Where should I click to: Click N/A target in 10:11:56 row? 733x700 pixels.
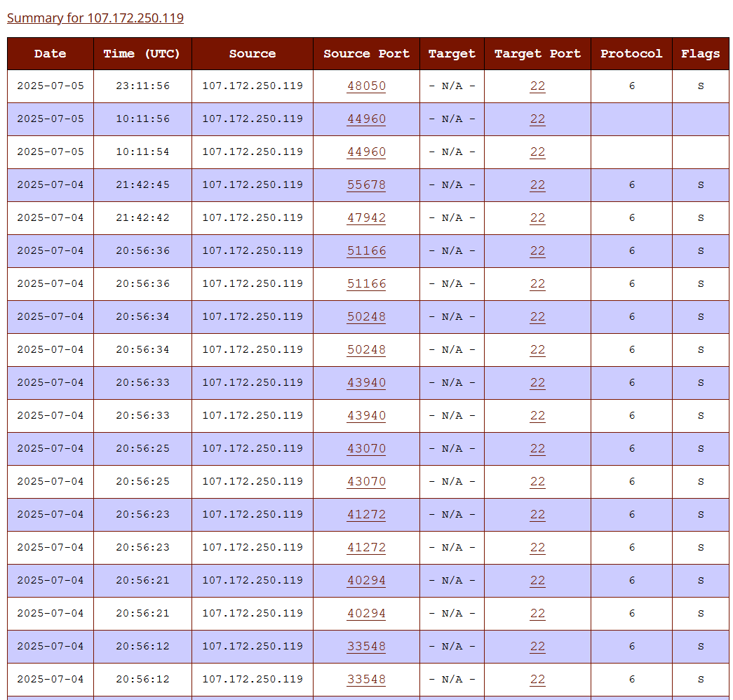(x=452, y=119)
